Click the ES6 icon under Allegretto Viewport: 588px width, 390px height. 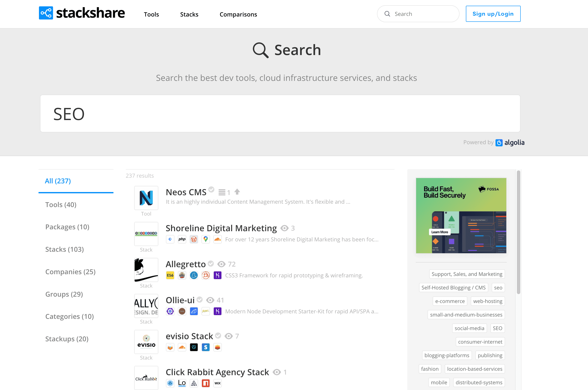(x=170, y=275)
